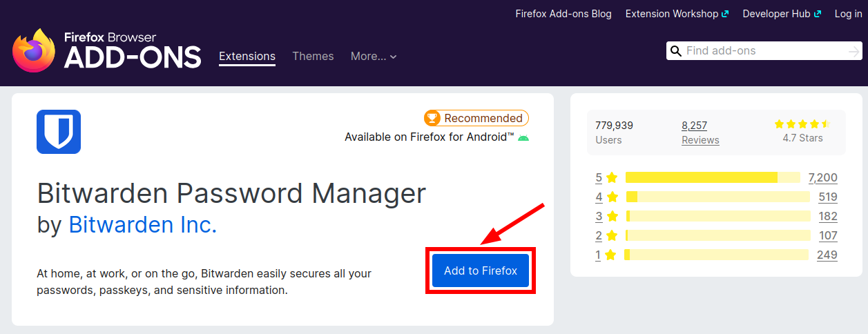
Task: Click the 5-star rating bar
Action: (713, 177)
